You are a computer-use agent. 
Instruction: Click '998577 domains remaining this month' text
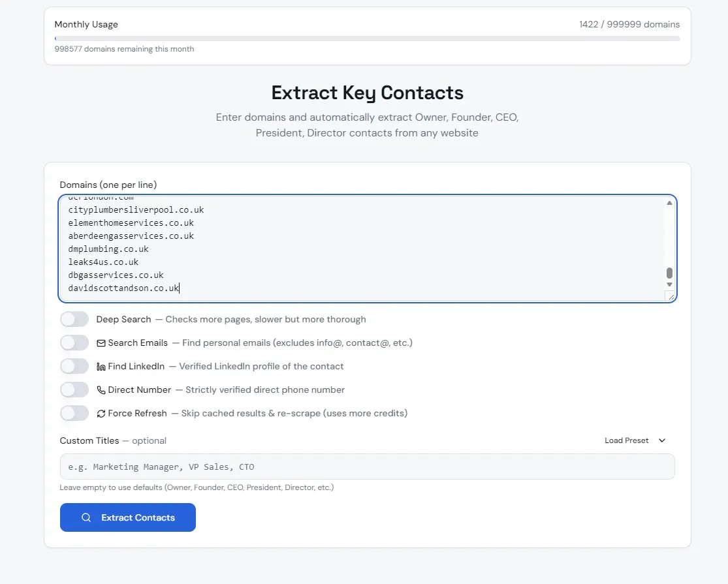pyautogui.click(x=124, y=49)
